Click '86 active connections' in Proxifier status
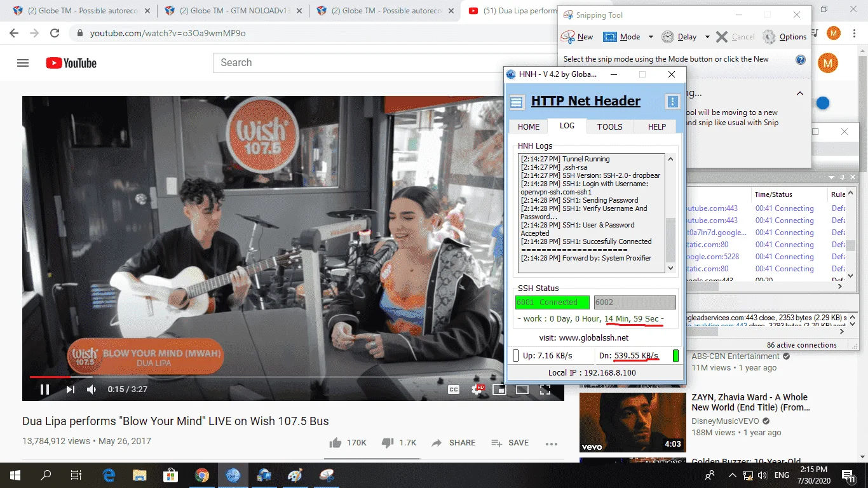 pos(802,345)
